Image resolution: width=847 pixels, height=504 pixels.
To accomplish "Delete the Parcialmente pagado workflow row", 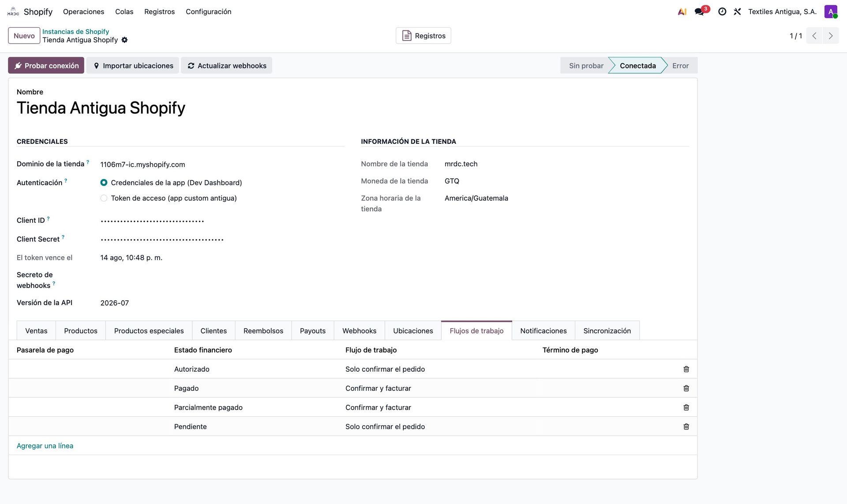I will [x=686, y=407].
